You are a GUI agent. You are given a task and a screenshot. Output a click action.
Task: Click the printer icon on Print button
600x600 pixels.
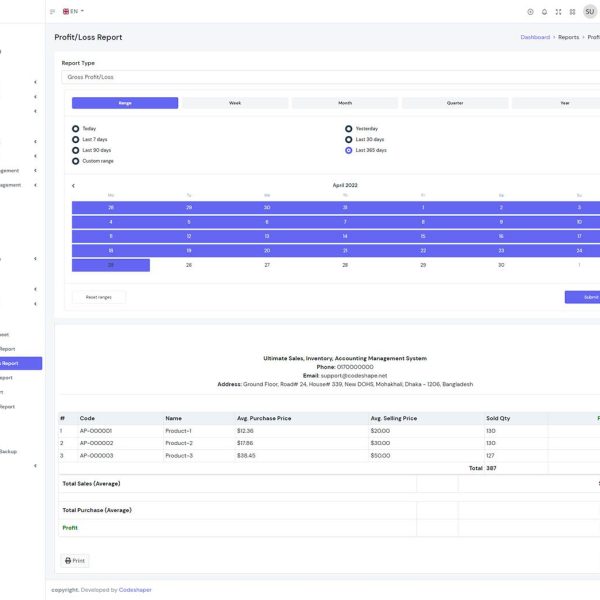coord(68,561)
